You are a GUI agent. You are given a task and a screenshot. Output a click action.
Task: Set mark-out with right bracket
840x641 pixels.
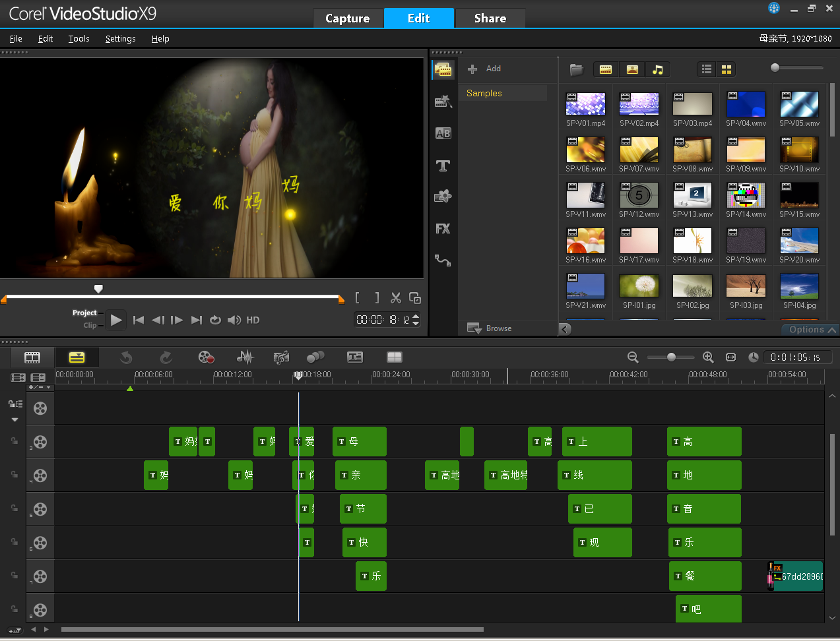[x=377, y=298]
